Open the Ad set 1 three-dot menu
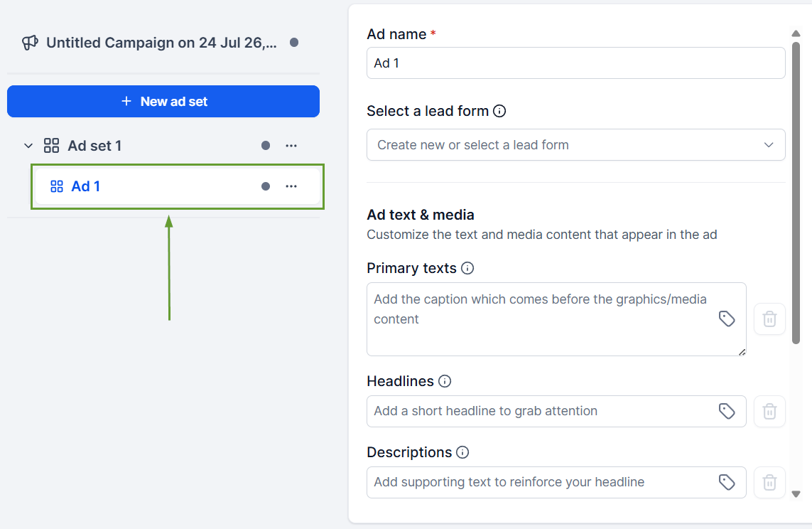Viewport: 812px width, 529px height. click(291, 146)
